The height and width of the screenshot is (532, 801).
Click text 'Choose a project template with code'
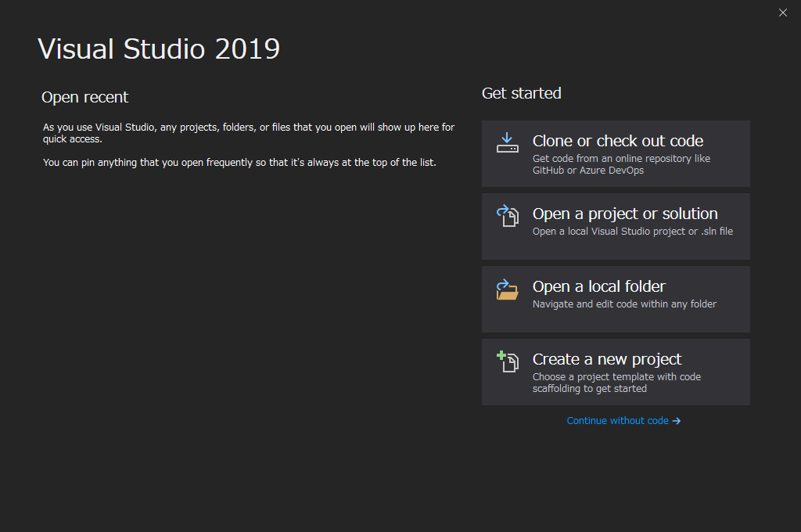point(616,376)
